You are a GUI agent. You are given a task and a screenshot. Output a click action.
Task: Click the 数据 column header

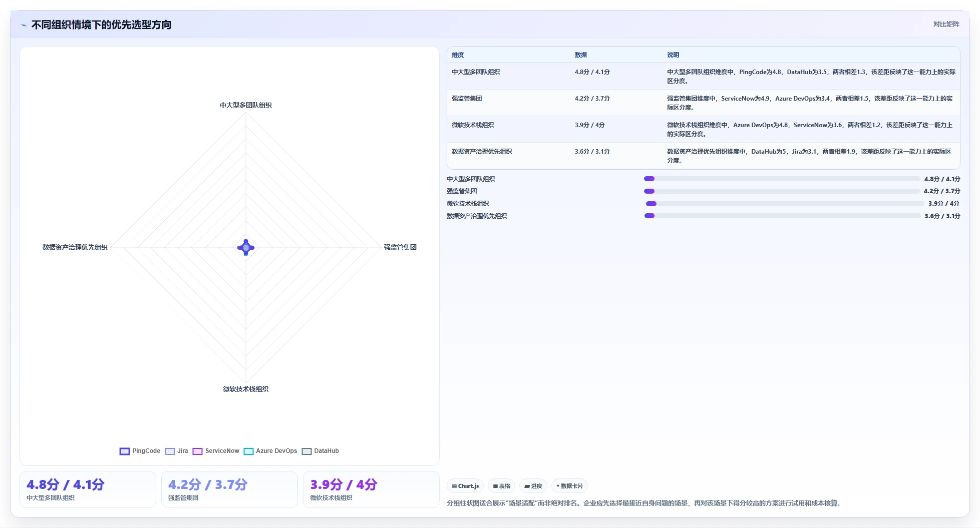tap(580, 55)
